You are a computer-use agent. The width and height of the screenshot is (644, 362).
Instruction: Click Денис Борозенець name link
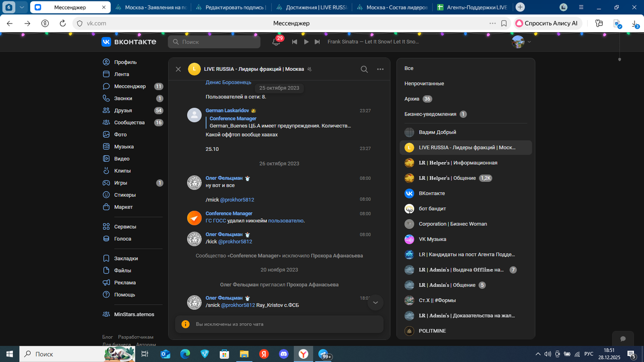pos(228,82)
